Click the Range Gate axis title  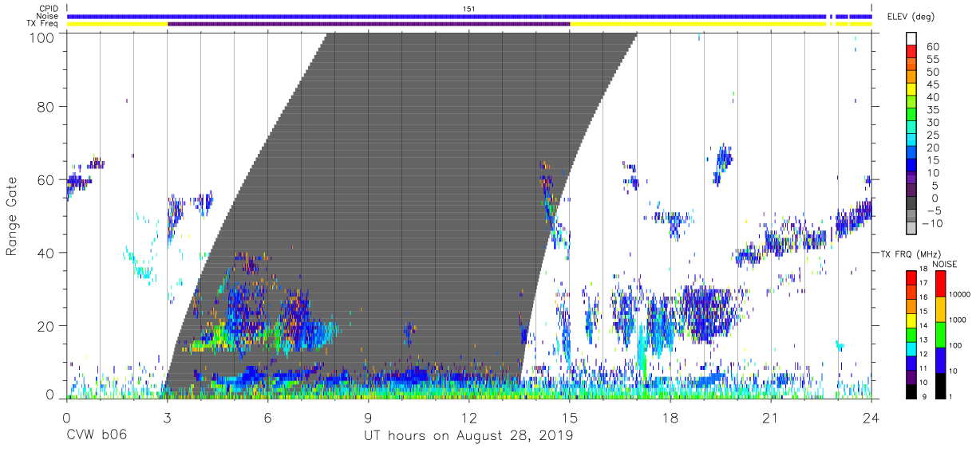click(x=12, y=217)
